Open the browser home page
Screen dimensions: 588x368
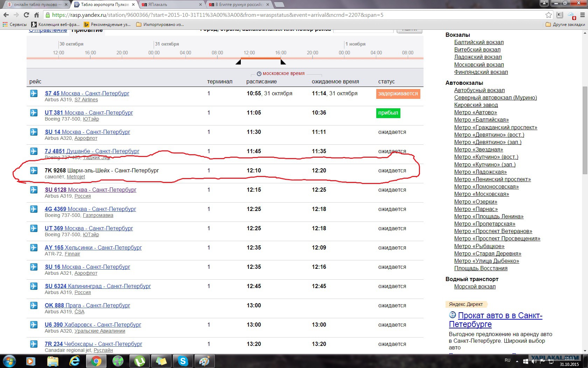pyautogui.click(x=36, y=15)
